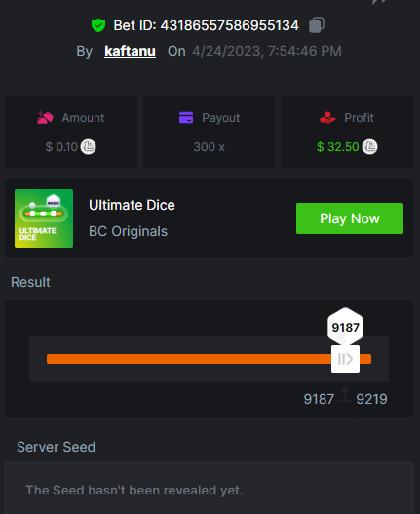Click the red Profit hand icon
This screenshot has width=420, height=514.
coord(327,118)
